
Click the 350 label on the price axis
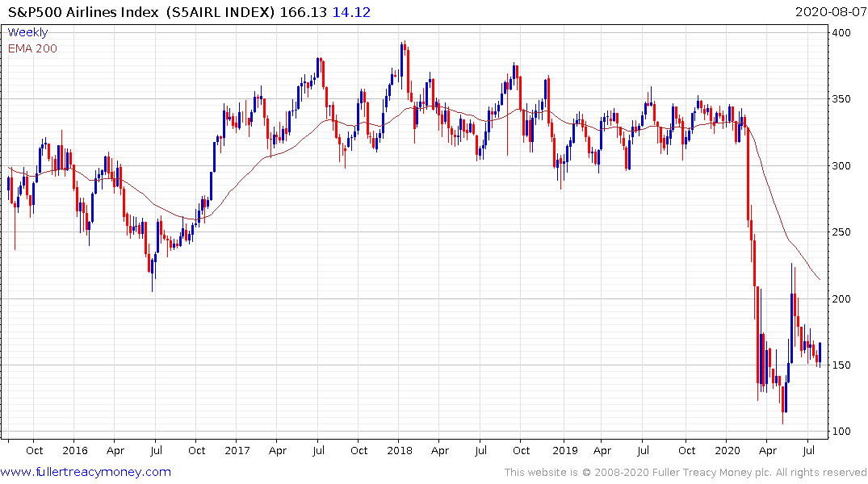(841, 99)
